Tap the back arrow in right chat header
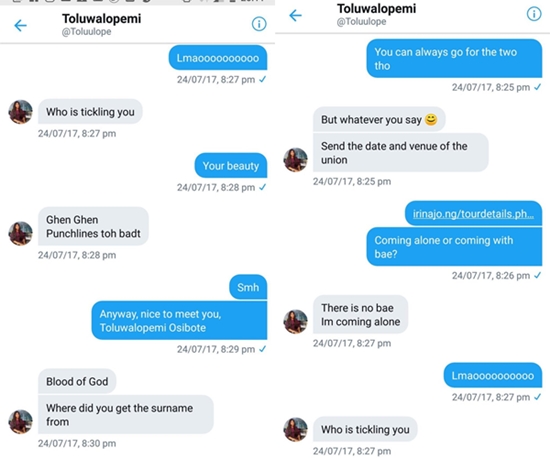The height and width of the screenshot is (458, 550). (295, 15)
